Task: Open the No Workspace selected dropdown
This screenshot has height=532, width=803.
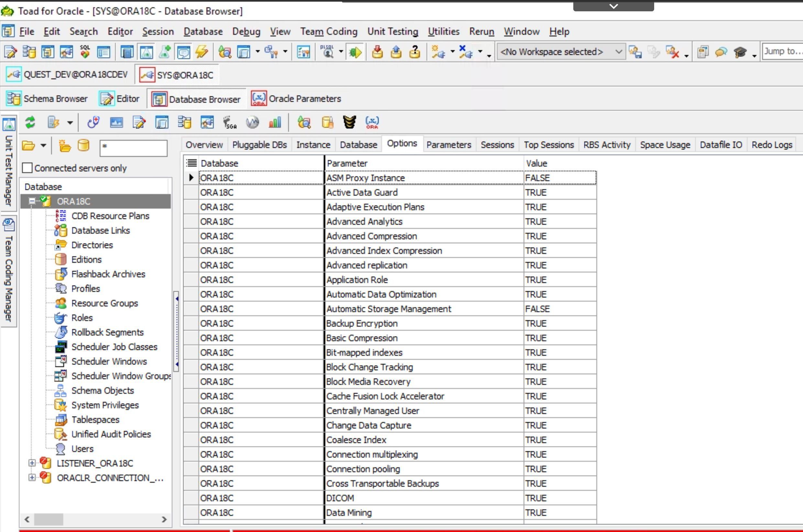Action: point(561,51)
